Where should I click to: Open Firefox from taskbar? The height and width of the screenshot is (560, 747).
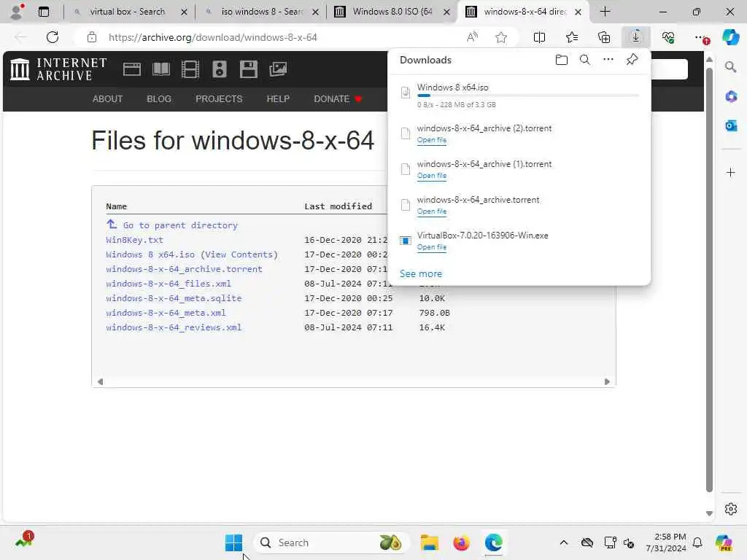(x=461, y=542)
